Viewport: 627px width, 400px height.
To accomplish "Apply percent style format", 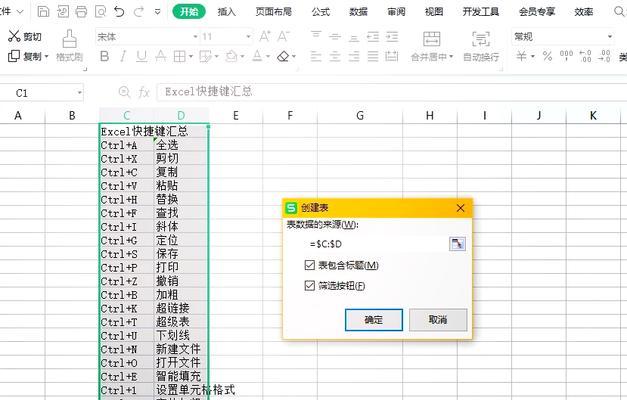I will 547,56.
